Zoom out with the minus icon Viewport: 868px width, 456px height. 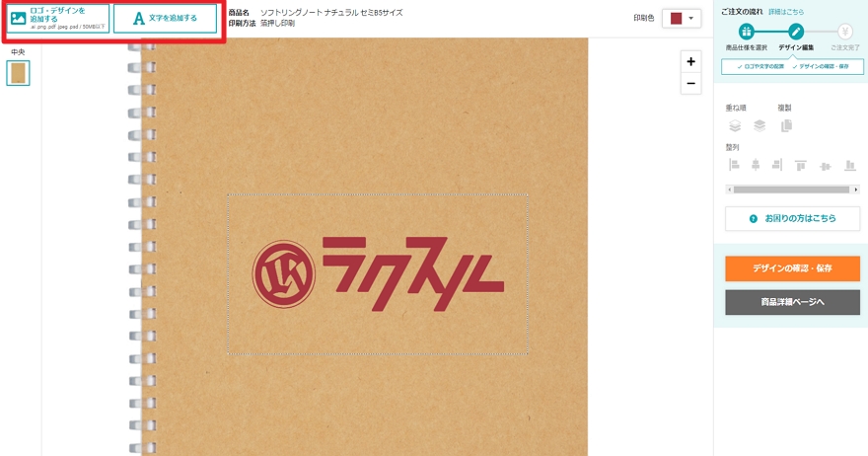click(690, 84)
